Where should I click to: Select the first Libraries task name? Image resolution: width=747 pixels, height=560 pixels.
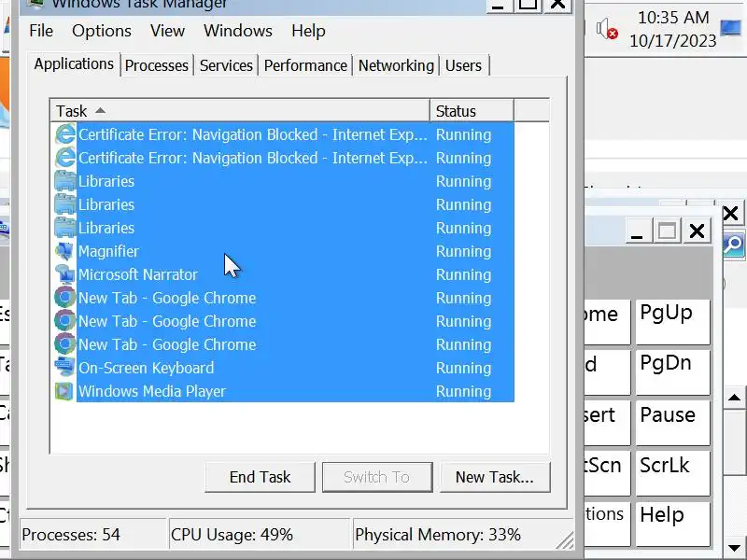[106, 181]
